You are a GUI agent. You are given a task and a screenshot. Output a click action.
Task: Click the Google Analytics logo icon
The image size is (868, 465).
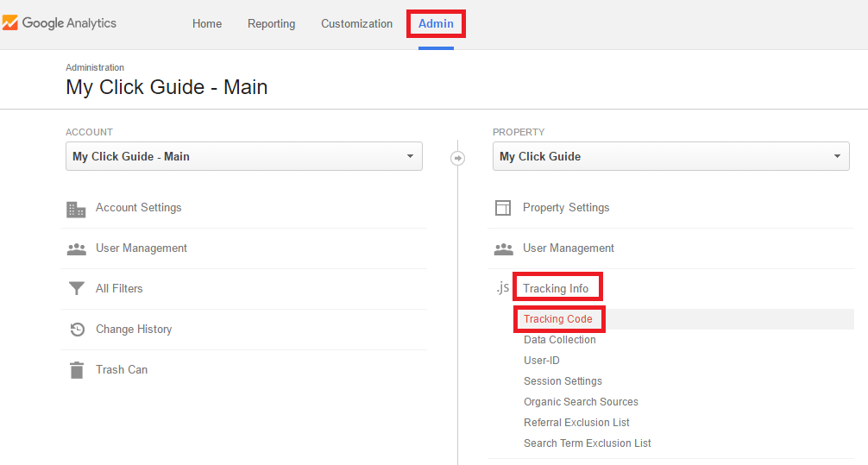coord(10,22)
